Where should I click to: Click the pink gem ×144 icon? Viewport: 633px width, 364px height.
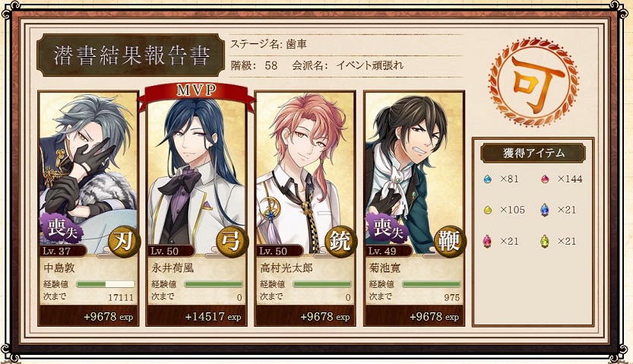[x=545, y=179]
